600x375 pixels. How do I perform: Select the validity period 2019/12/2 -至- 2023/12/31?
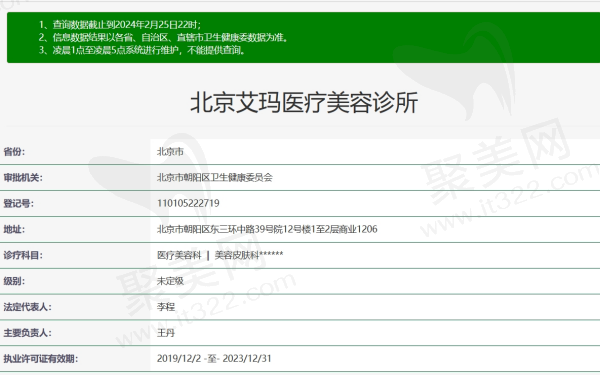(214, 359)
